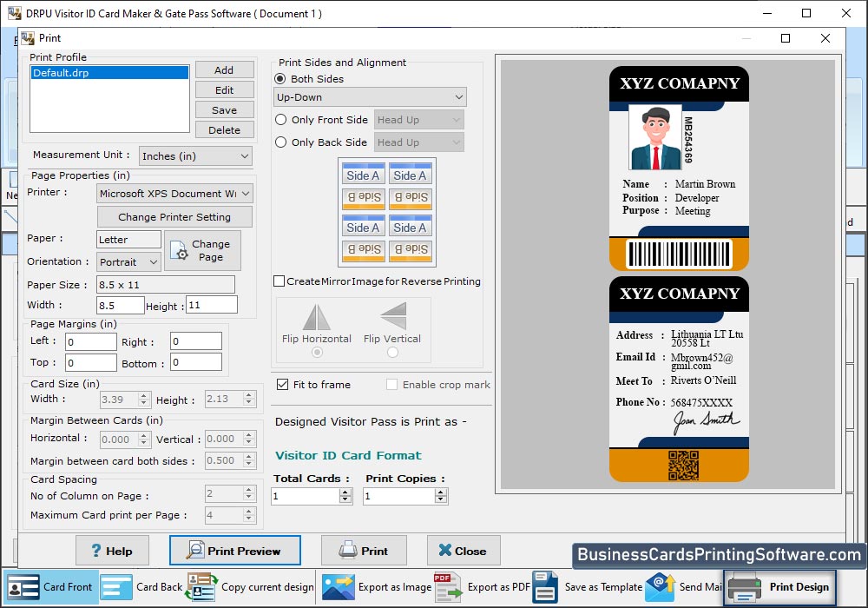
Task: Close the Print dialog window
Action: point(825,38)
